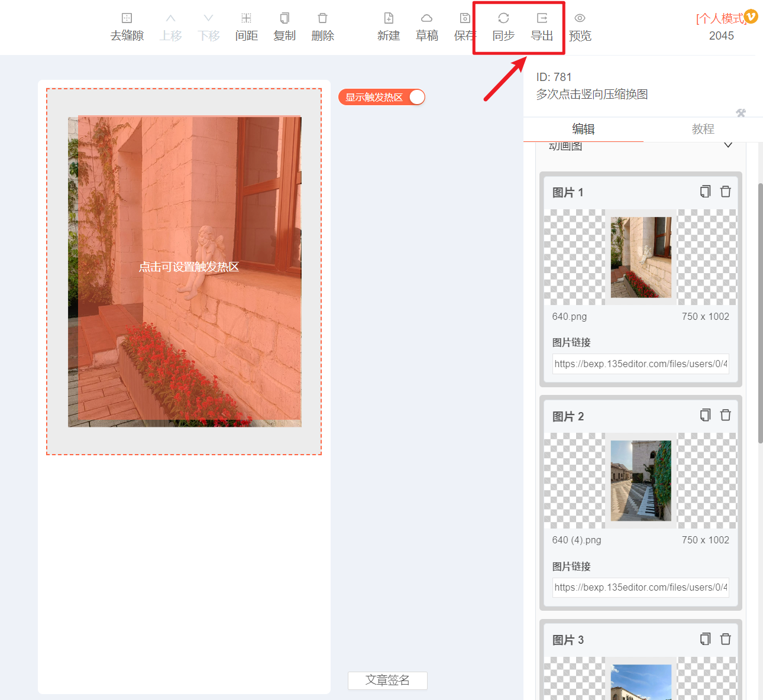Delete 图片 3 card
The height and width of the screenshot is (700, 763).
click(x=726, y=639)
